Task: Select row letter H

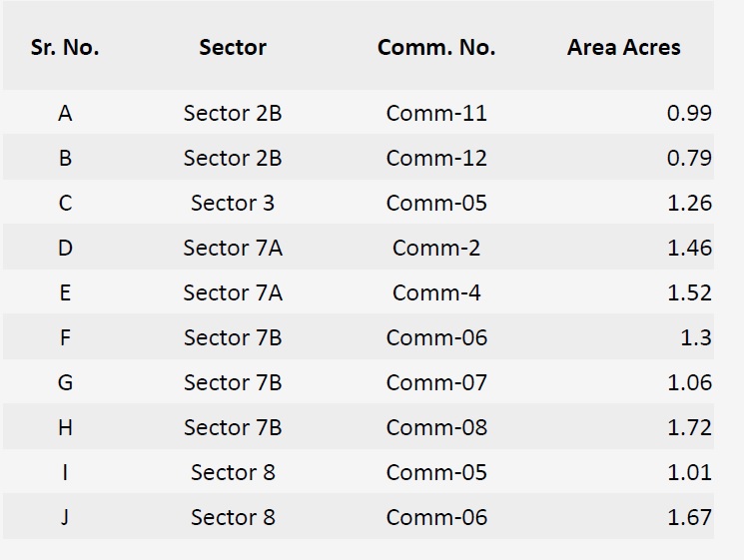Action: pos(65,427)
